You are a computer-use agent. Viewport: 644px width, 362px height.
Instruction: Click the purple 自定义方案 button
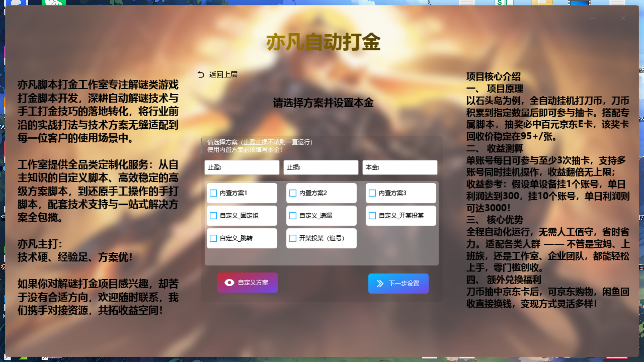tap(248, 283)
